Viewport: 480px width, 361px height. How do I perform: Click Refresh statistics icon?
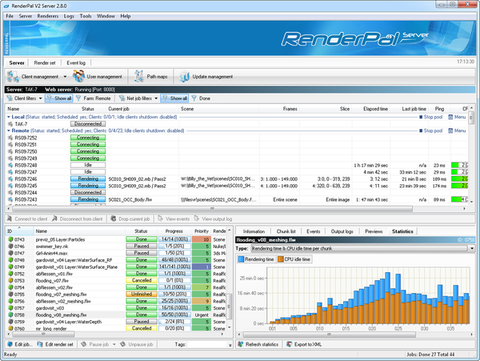(x=241, y=344)
